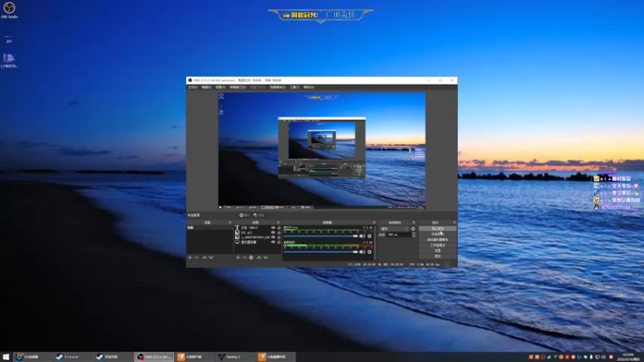Toggle the lock of the gif source row
644x362 pixels.
[279, 232]
